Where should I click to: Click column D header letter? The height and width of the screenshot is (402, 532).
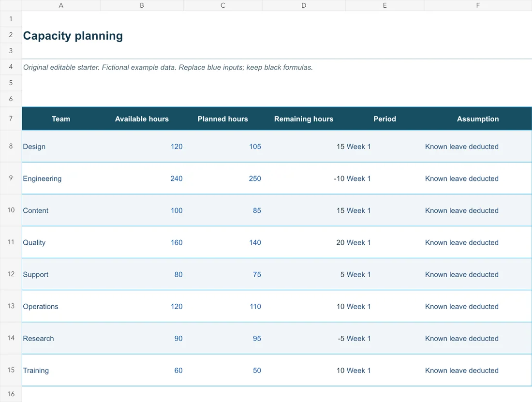[x=304, y=5]
